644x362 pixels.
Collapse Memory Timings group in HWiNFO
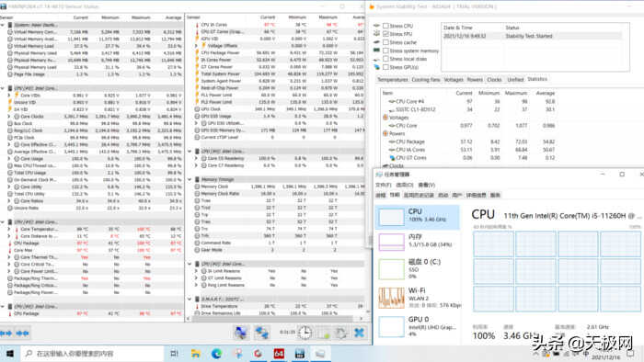pos(190,179)
